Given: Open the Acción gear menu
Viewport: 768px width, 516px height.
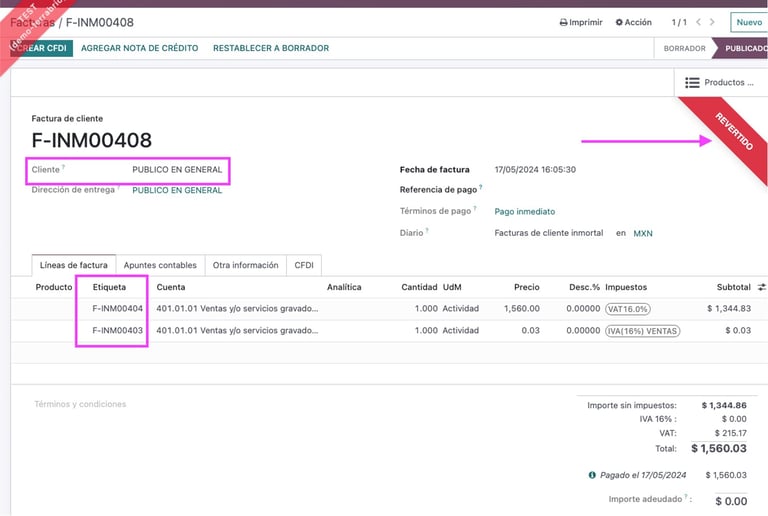Looking at the screenshot, I should tap(633, 23).
